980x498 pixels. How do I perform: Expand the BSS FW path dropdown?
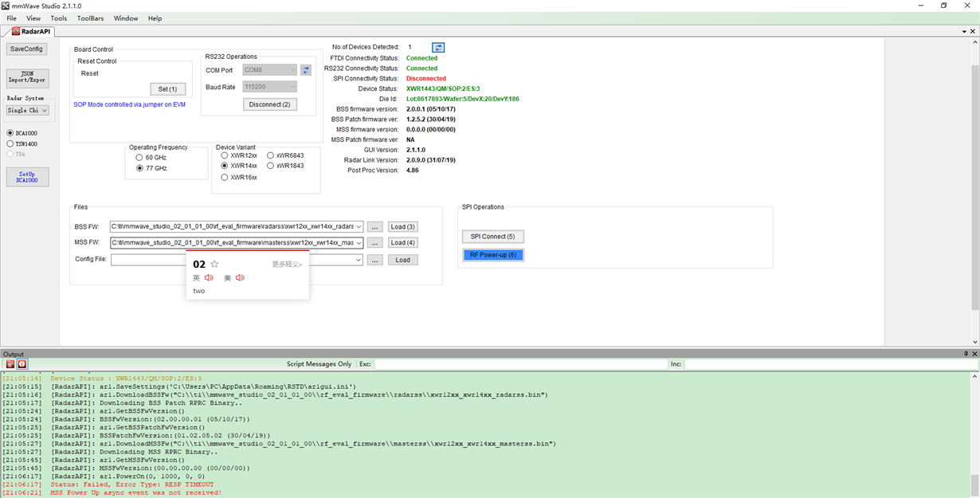pyautogui.click(x=359, y=227)
